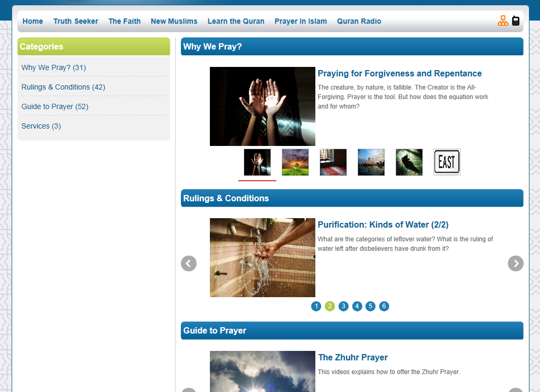Select the red prayer carpet thumbnail
This screenshot has height=392, width=540.
(x=333, y=162)
